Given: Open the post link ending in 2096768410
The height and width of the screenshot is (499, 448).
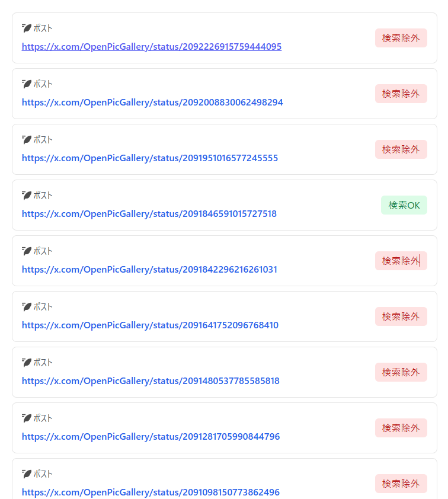Looking at the screenshot, I should [150, 325].
